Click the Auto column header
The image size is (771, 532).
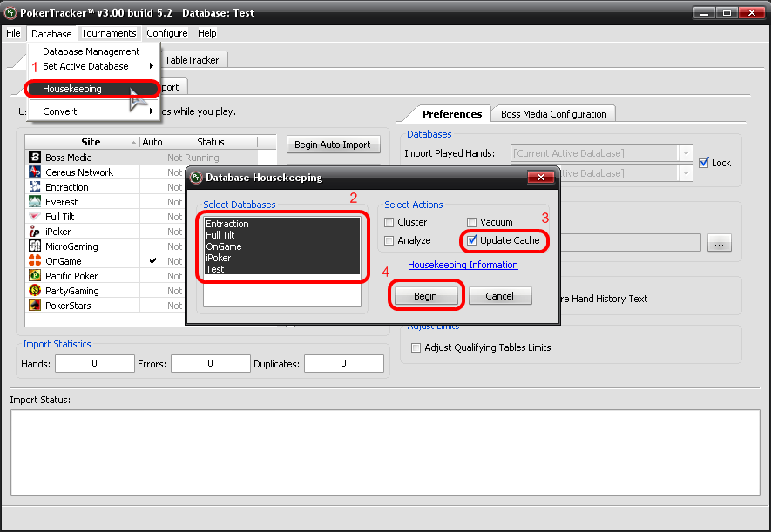click(152, 142)
